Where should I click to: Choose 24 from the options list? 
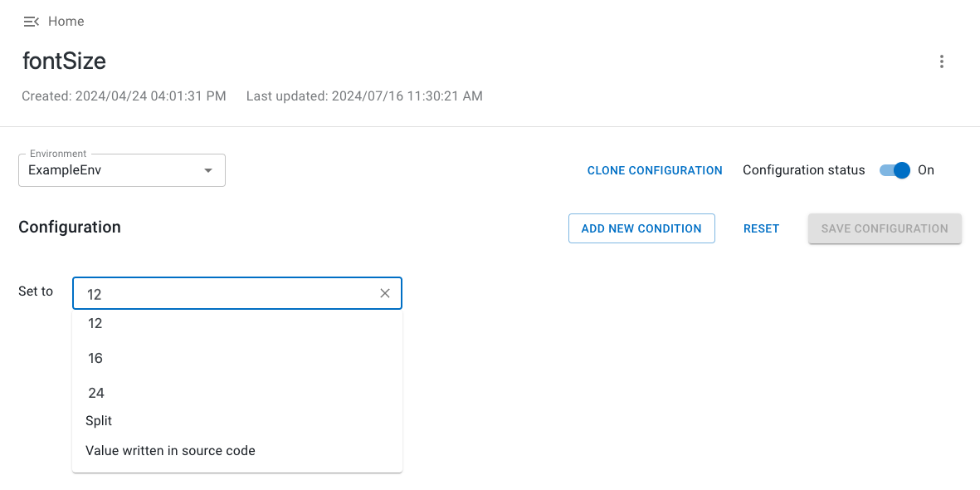point(96,393)
